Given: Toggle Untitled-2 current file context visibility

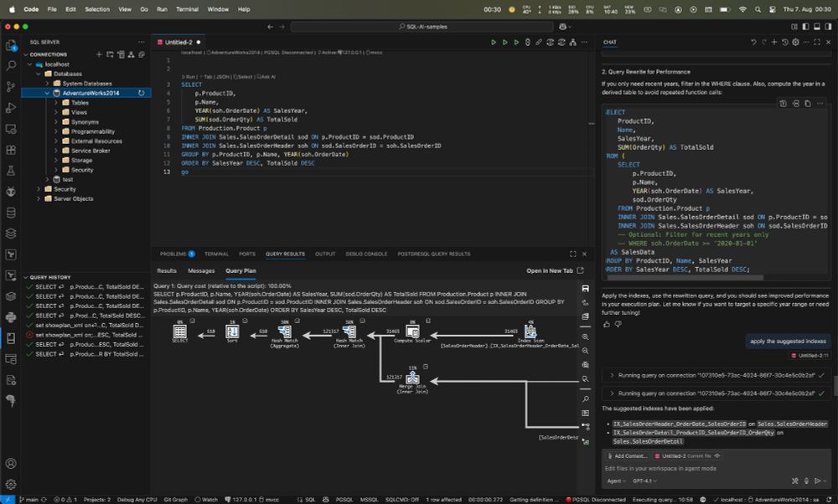Looking at the screenshot, I should (717, 456).
